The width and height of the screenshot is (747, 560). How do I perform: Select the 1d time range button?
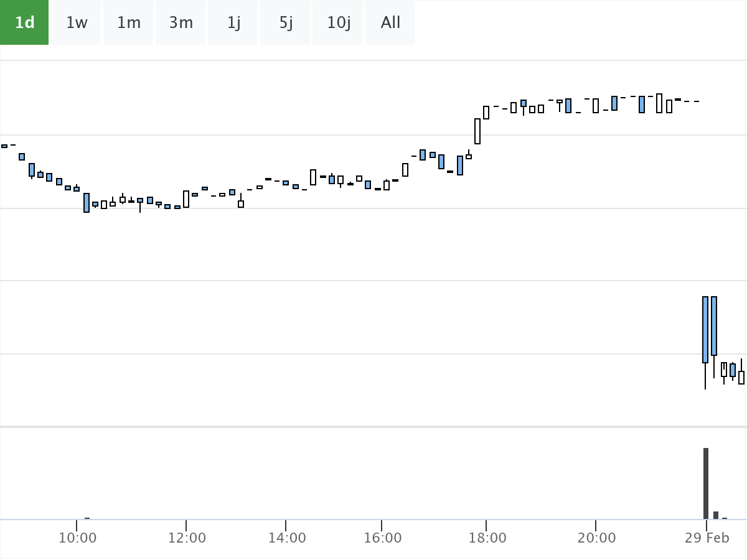[24, 22]
